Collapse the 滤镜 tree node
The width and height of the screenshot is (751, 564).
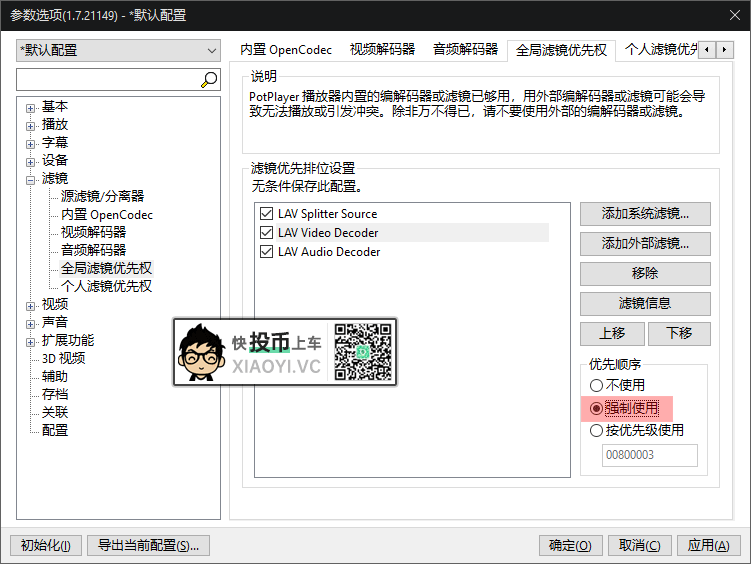pyautogui.click(x=30, y=180)
